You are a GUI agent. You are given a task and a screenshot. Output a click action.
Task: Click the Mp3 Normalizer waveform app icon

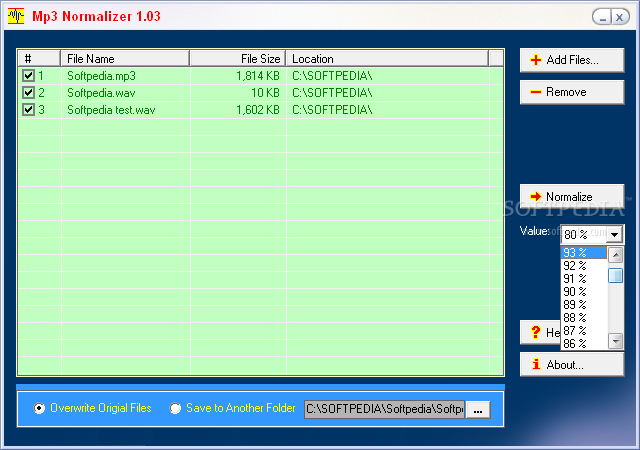point(16,16)
